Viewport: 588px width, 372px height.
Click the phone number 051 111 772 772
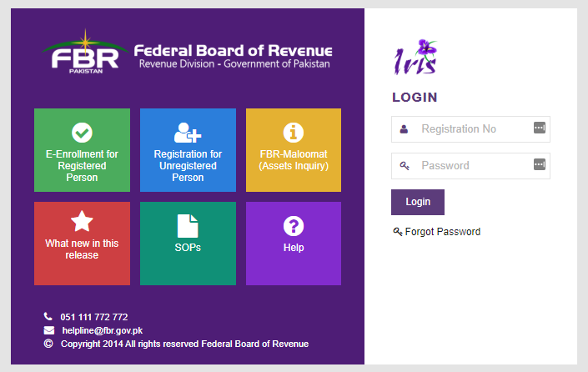(93, 317)
